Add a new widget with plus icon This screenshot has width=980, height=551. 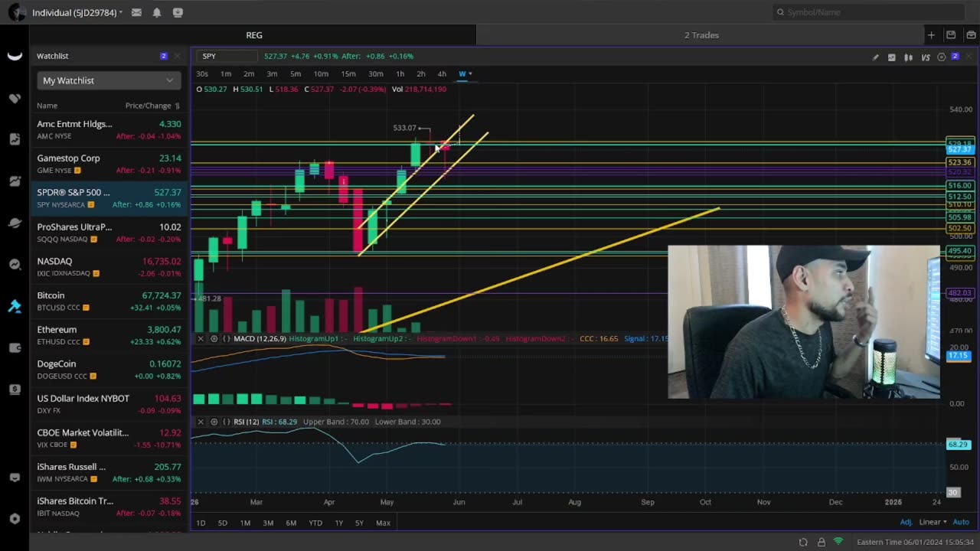(x=931, y=35)
